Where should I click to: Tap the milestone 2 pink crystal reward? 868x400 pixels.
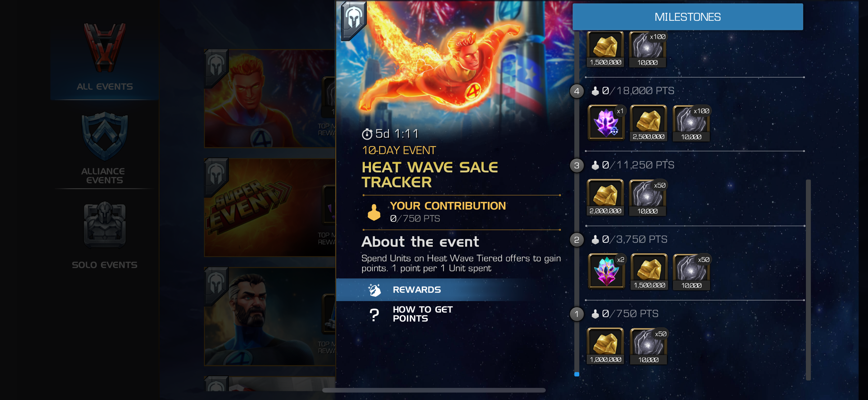click(606, 271)
